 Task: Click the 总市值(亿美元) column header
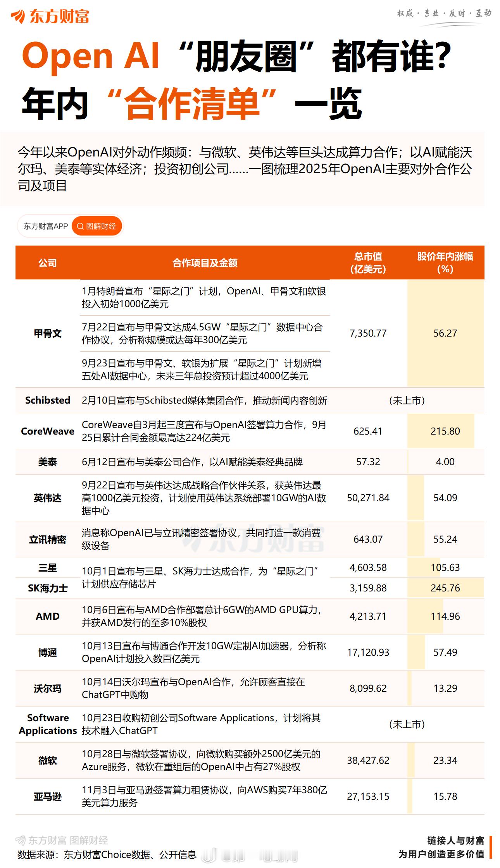click(x=368, y=263)
